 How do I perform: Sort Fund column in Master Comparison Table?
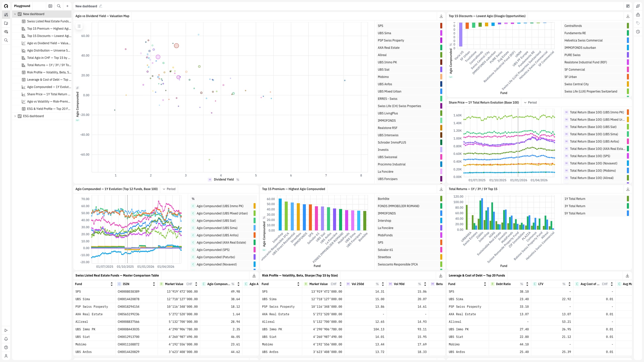point(112,284)
